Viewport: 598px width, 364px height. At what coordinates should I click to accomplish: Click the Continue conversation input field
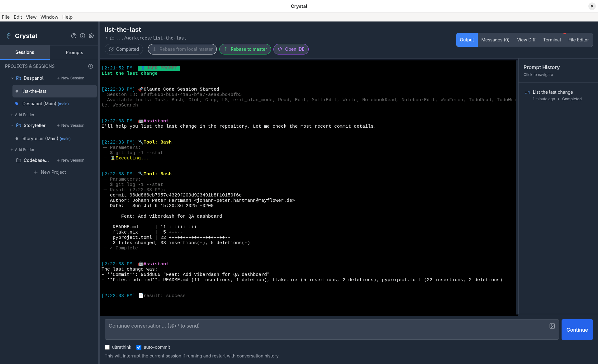[x=327, y=329]
